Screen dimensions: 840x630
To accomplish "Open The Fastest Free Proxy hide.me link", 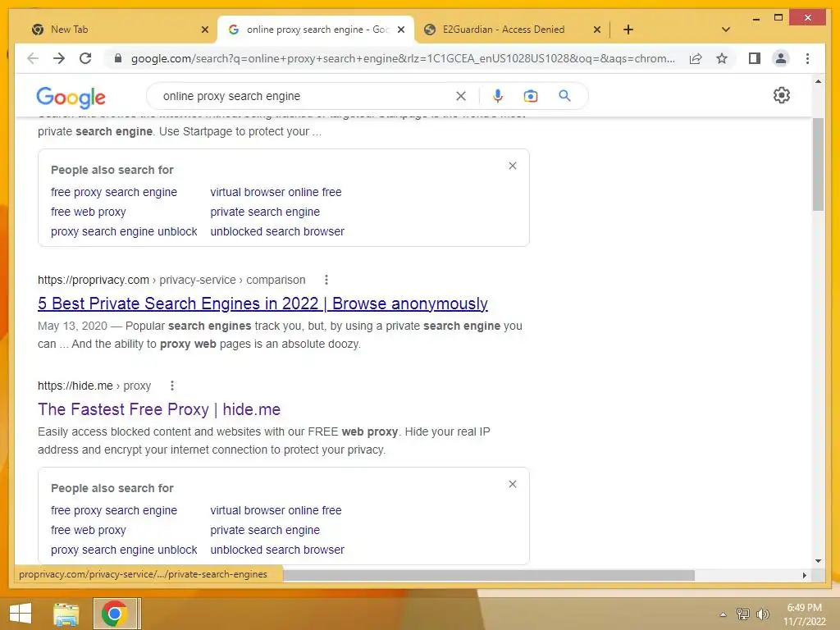I will coord(159,409).
